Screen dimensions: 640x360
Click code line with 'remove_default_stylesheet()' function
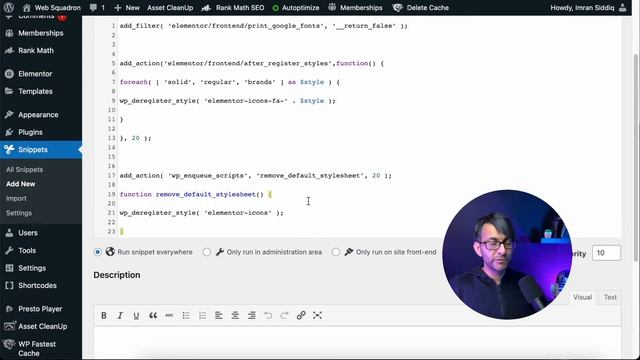point(196,194)
